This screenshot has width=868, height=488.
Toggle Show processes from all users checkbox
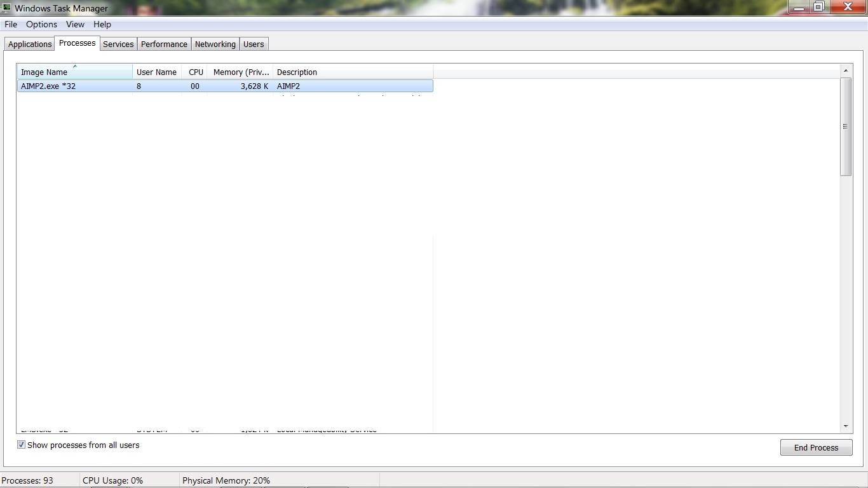tap(21, 445)
